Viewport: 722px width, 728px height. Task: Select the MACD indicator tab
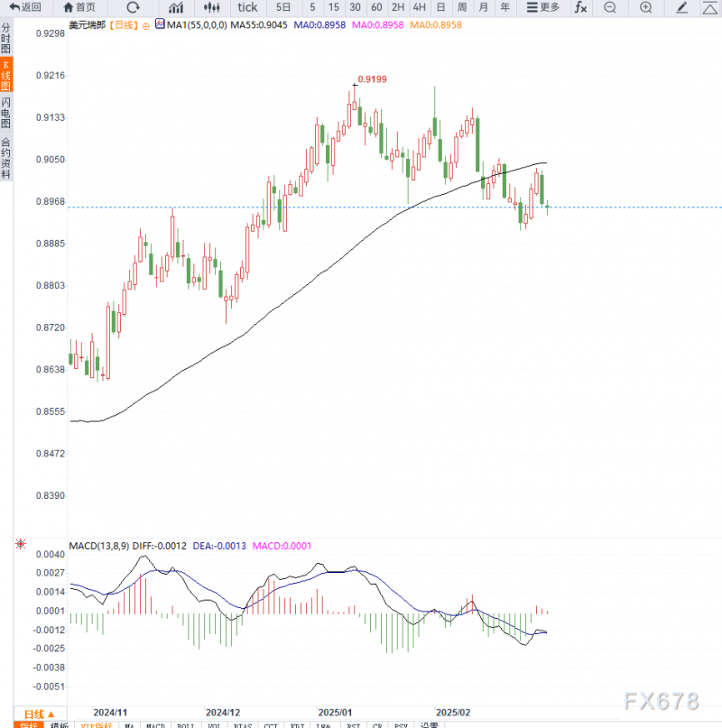point(155,724)
